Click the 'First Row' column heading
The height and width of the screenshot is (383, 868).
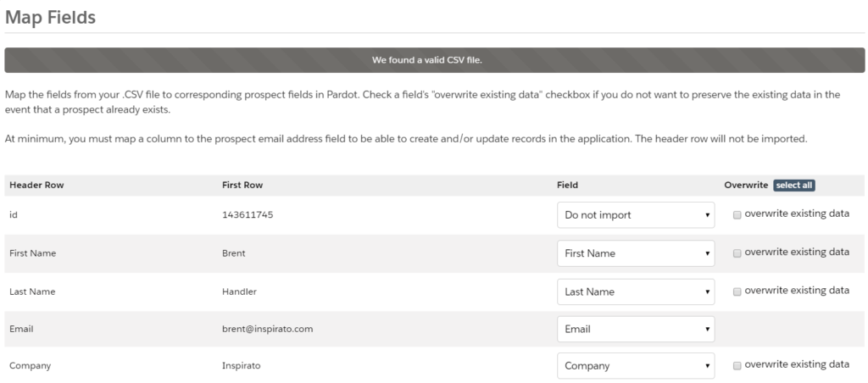[242, 186]
